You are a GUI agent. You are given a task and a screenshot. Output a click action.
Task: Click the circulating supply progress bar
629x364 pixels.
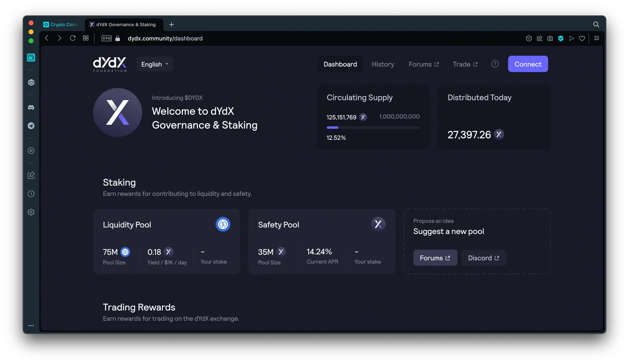tap(373, 128)
